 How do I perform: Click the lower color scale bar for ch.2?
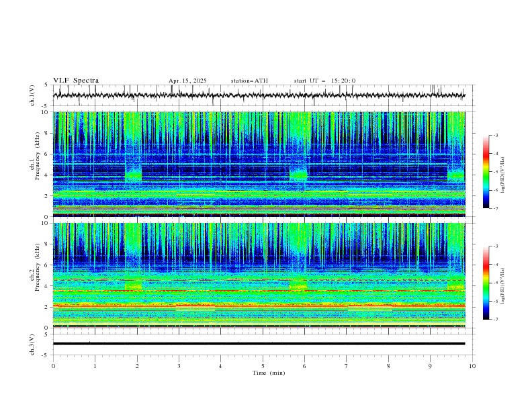(486, 283)
